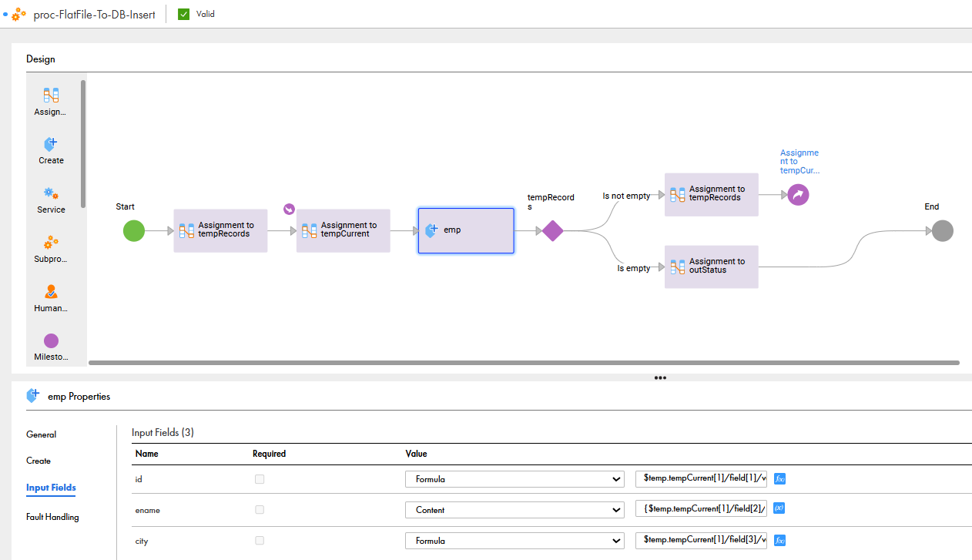Select the first Assignment to tempRecords step
Image resolution: width=972 pixels, height=560 pixels.
pos(220,230)
